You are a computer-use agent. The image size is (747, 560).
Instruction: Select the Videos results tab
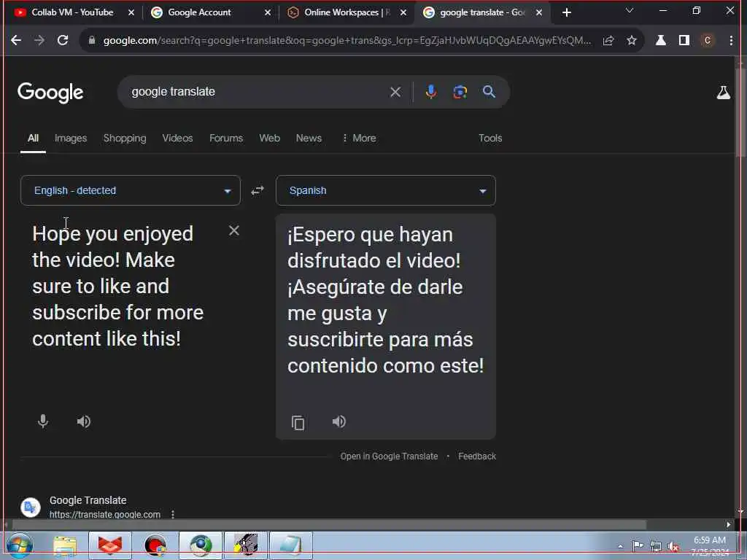(x=177, y=138)
